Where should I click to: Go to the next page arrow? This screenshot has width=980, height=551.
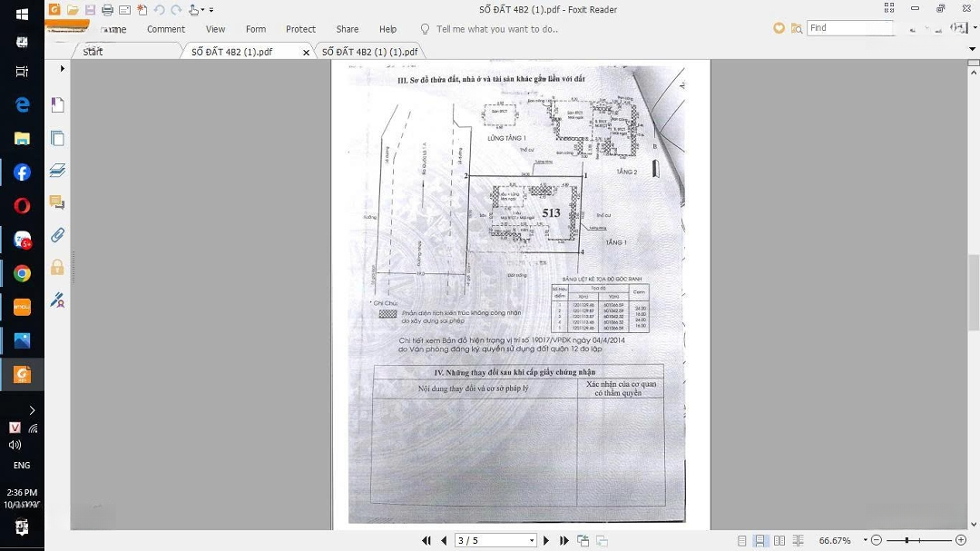point(546,541)
